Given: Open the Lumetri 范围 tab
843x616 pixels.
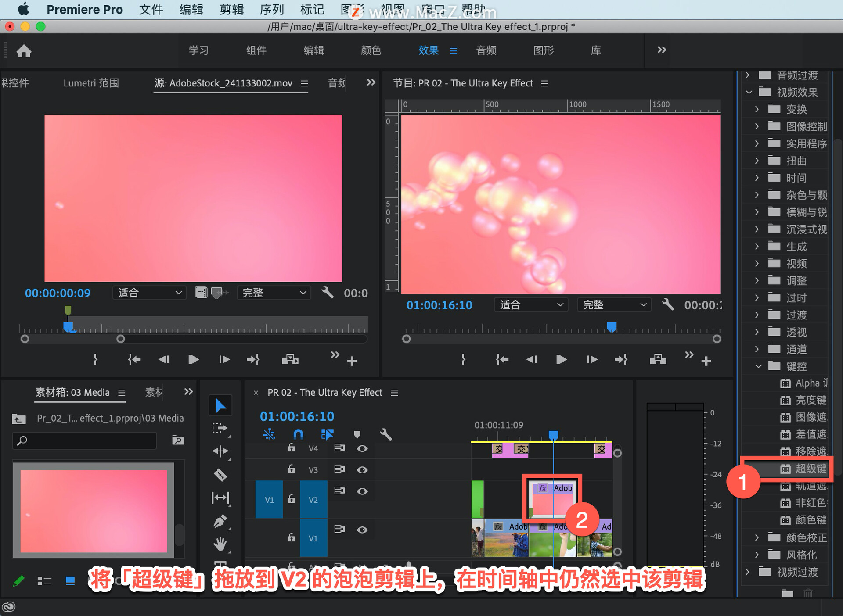Looking at the screenshot, I should pyautogui.click(x=91, y=83).
